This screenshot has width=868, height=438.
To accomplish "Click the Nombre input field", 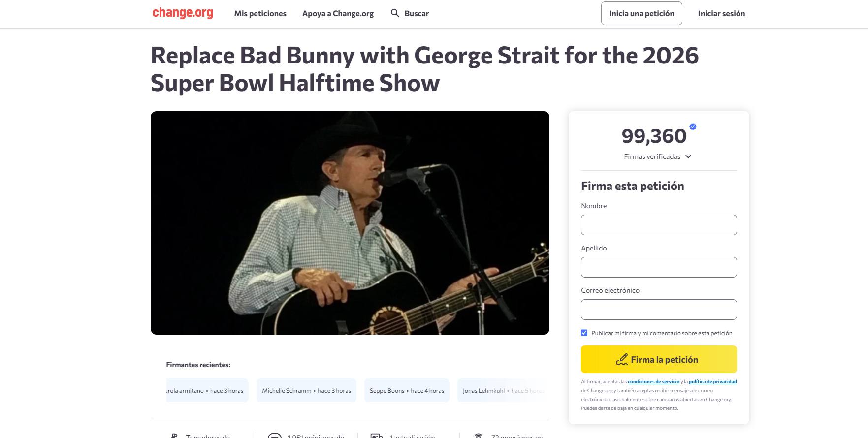I will (x=659, y=225).
